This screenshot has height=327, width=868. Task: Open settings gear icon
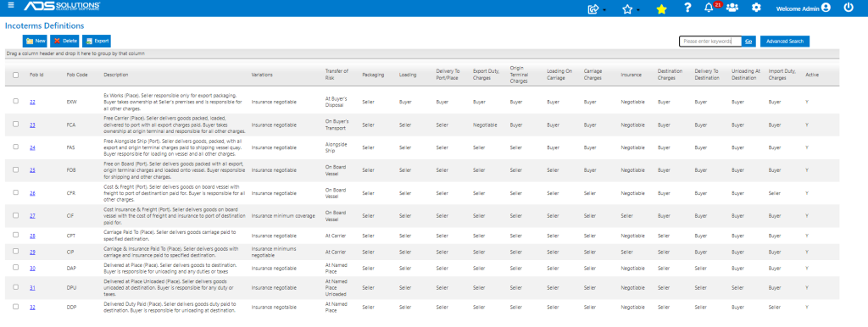[x=756, y=8]
